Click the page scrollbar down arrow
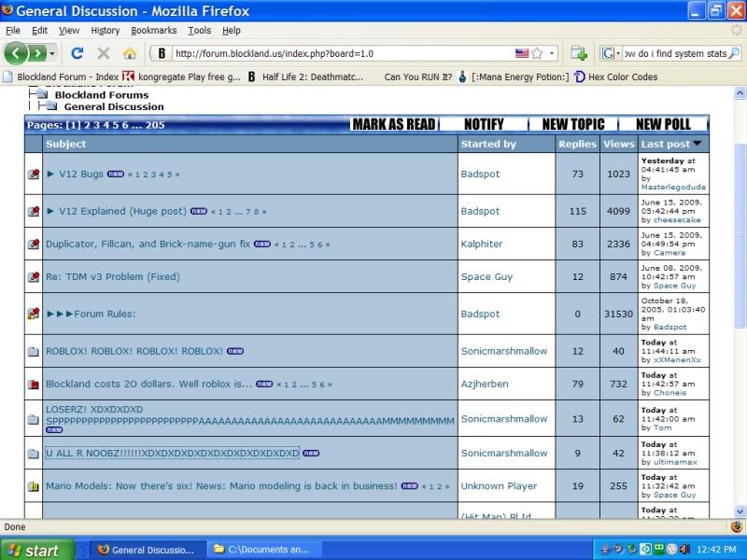The height and width of the screenshot is (560, 747). click(740, 511)
